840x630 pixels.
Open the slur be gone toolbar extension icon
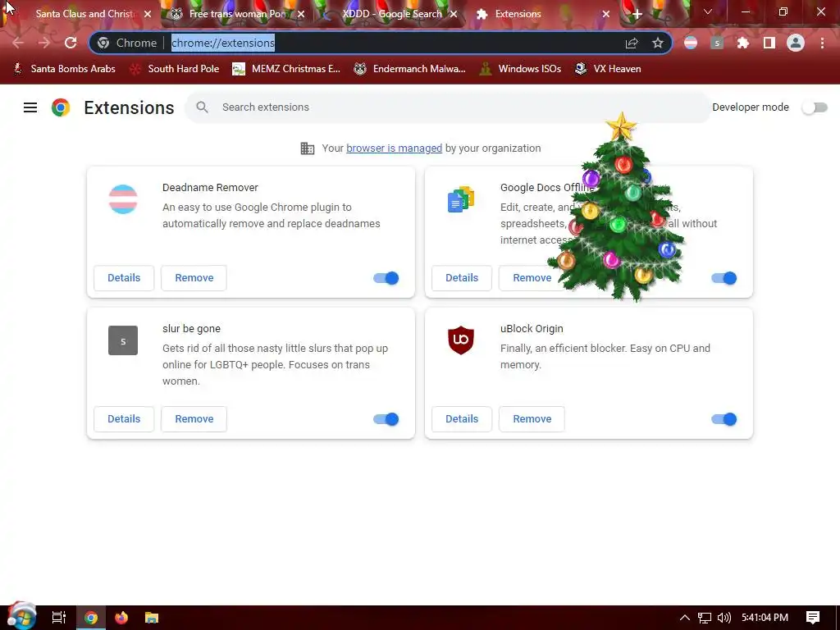click(x=717, y=43)
